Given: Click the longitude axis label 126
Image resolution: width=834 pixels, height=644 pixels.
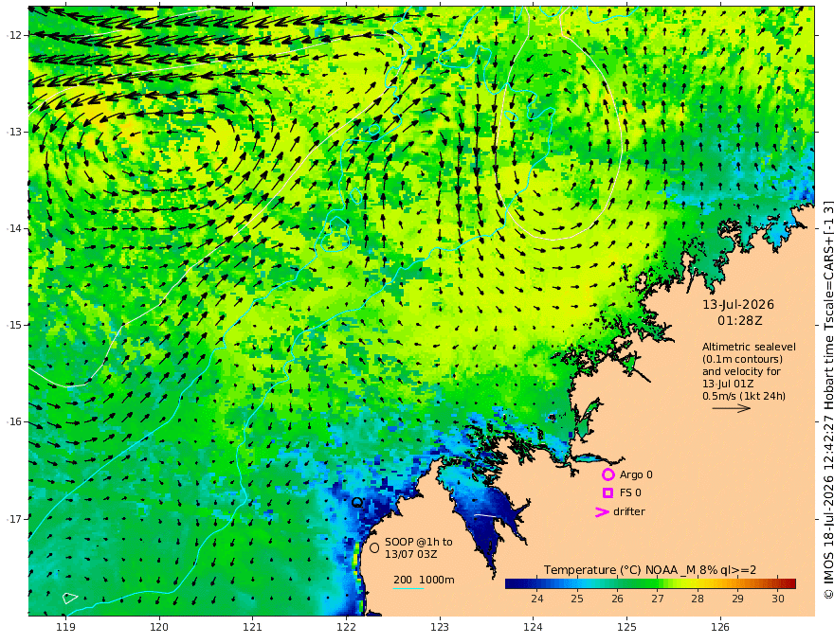Looking at the screenshot, I should click(x=720, y=627).
